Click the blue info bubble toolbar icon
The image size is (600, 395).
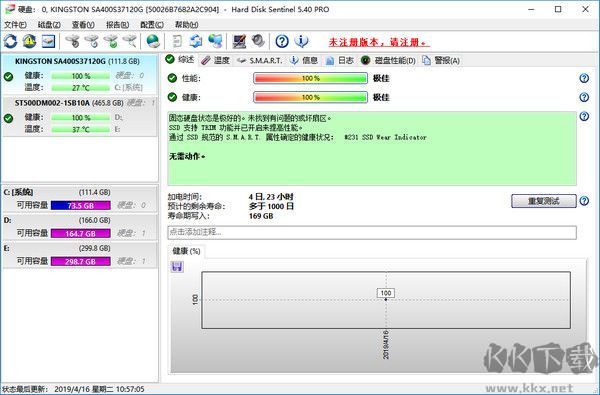(301, 41)
